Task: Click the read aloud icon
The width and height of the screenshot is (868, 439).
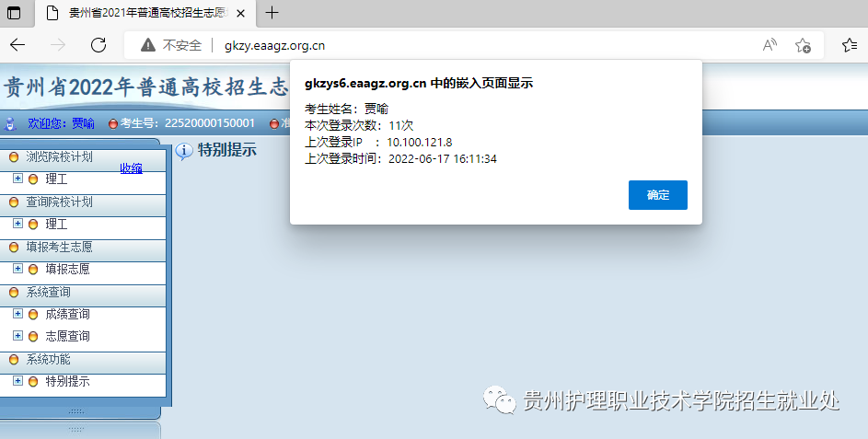Action: click(770, 45)
